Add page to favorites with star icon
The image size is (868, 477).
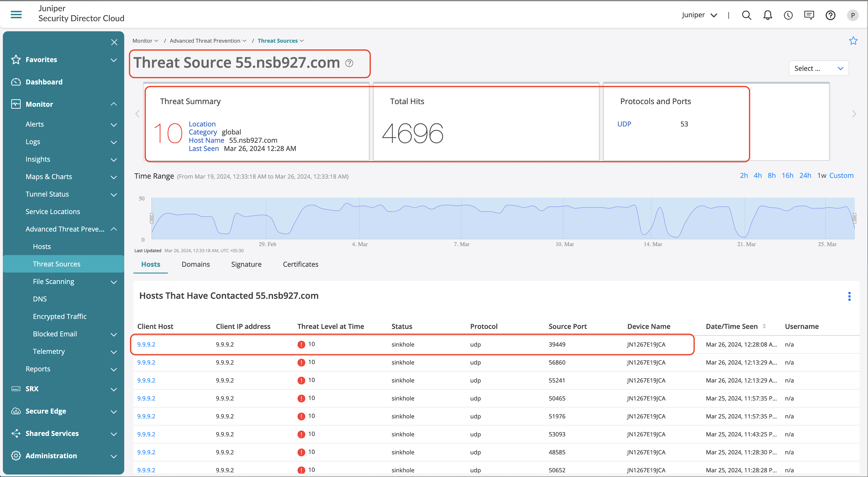(x=853, y=41)
